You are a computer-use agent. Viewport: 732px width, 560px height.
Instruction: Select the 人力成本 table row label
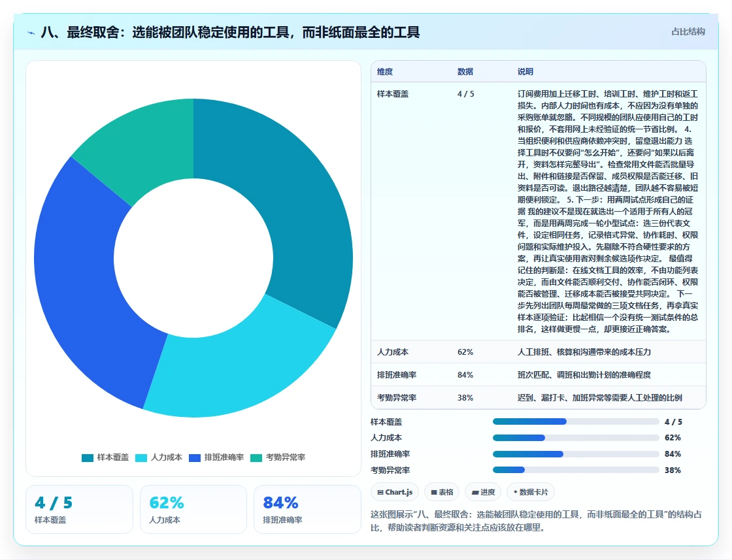point(393,352)
